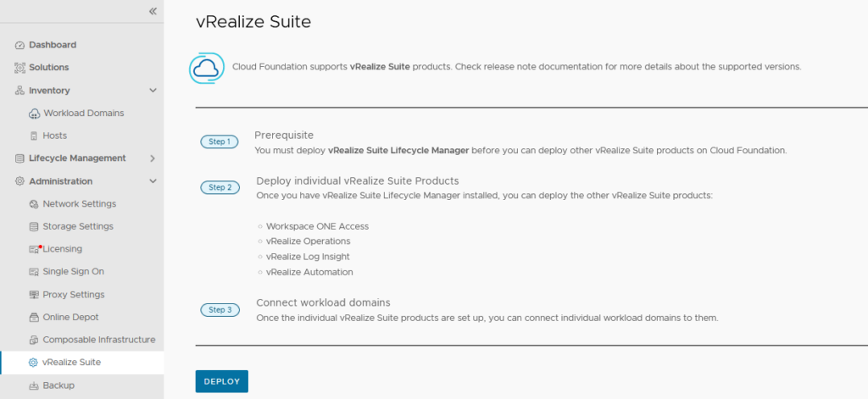Select vRealize Suite in the sidebar
The width and height of the screenshot is (868, 399).
(x=71, y=363)
